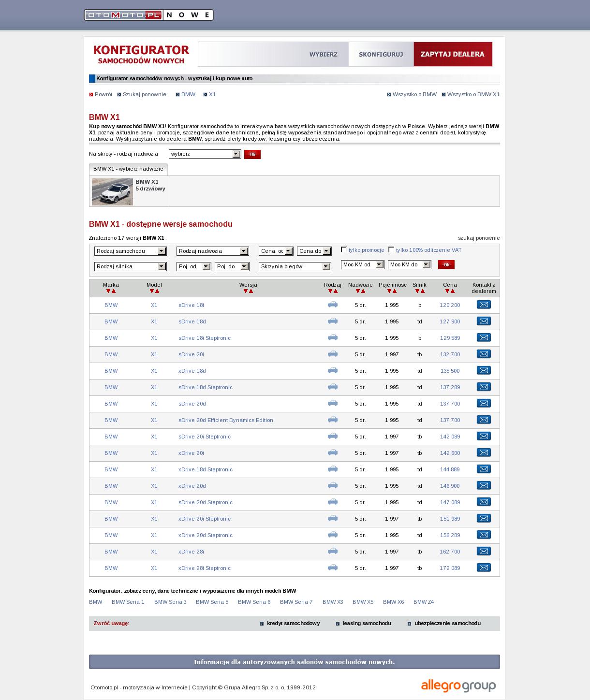Viewport: 590px width, 700px height.
Task: Click body type car icon in xDrive 20d row
Action: point(332,485)
